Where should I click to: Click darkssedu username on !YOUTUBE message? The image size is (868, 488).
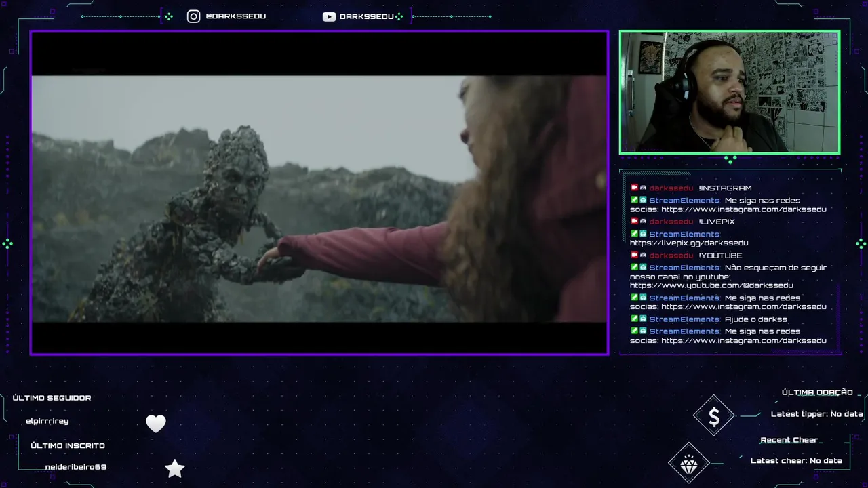click(x=671, y=256)
